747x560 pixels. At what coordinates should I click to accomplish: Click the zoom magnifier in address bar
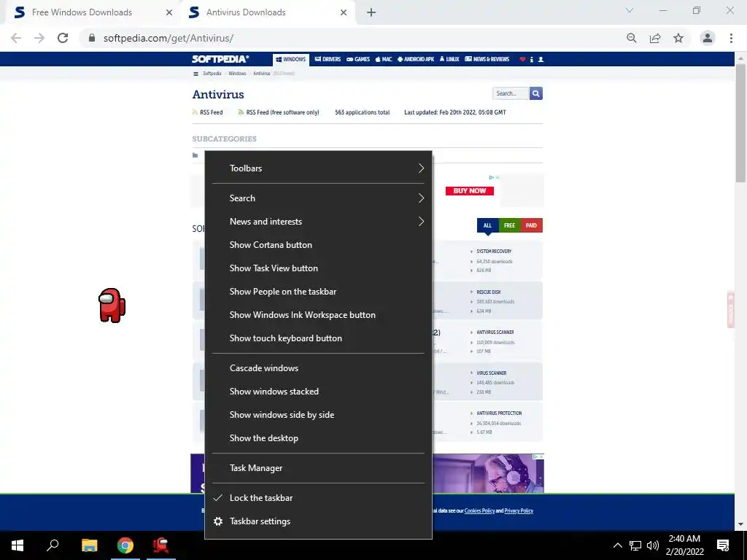point(632,38)
